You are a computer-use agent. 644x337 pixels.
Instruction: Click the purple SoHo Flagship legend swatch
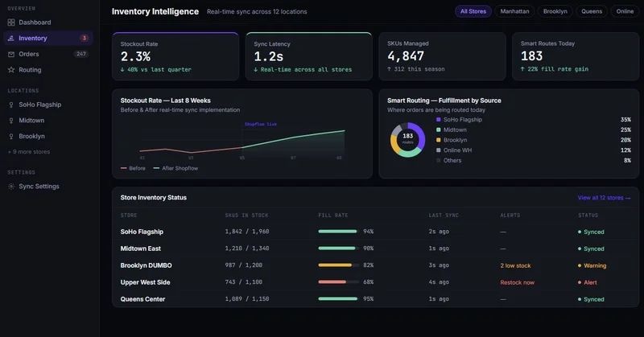(438, 120)
